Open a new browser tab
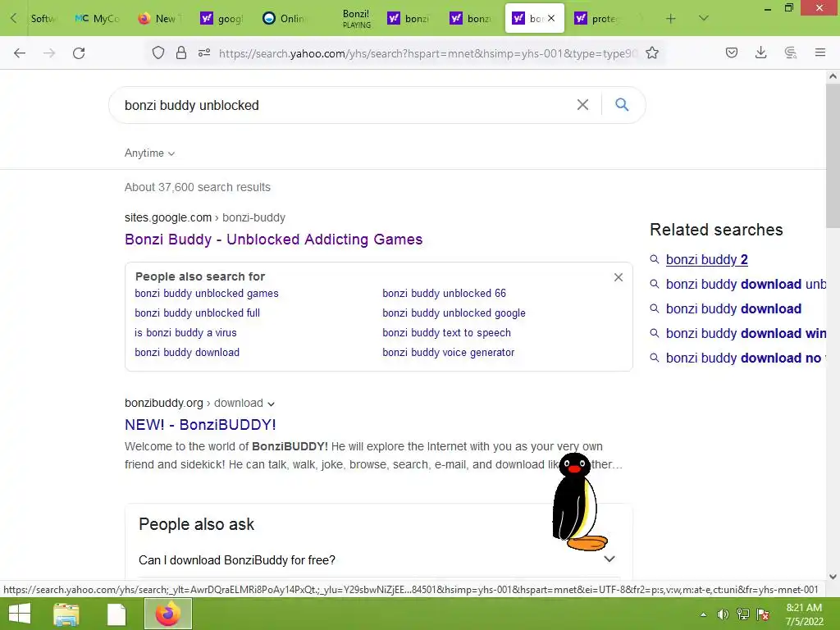The width and height of the screenshot is (840, 630). [x=671, y=19]
